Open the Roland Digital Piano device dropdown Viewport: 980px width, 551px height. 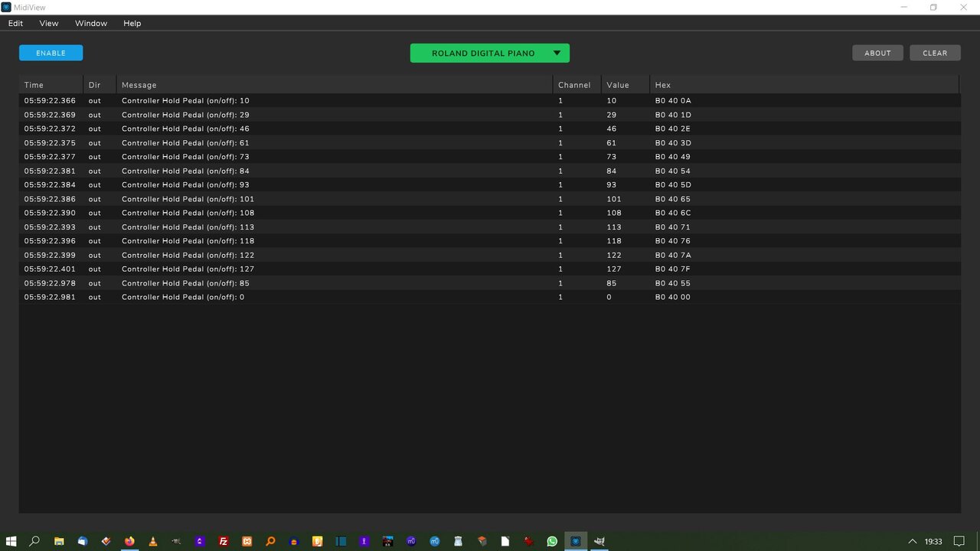490,53
